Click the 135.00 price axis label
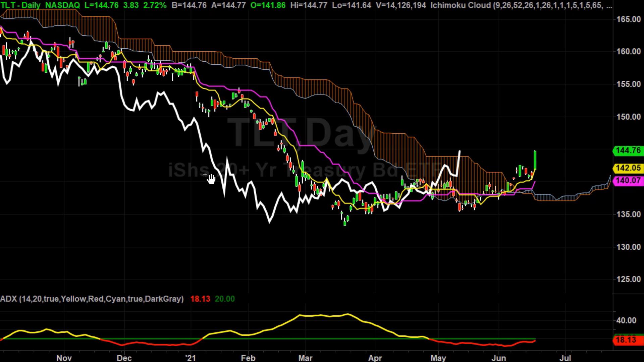 coord(629,214)
